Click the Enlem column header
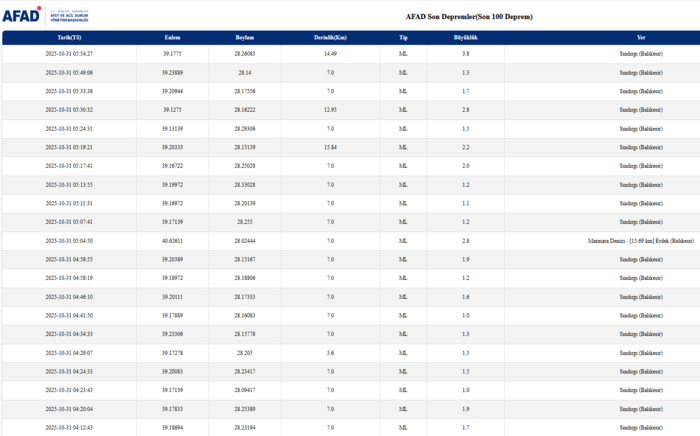 tap(172, 37)
